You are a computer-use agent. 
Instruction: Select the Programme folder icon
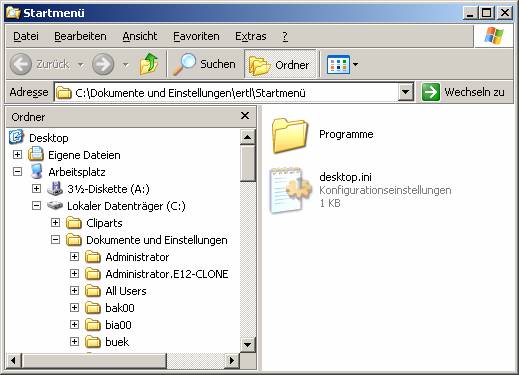point(289,135)
